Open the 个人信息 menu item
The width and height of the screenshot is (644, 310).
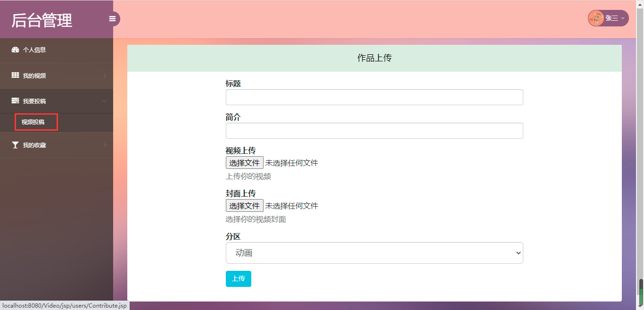(57, 50)
